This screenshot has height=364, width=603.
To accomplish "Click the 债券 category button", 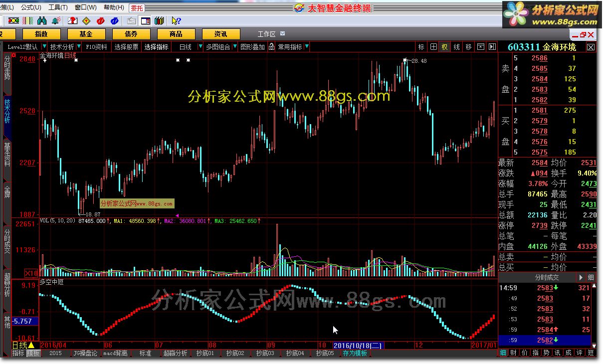I will click(131, 34).
